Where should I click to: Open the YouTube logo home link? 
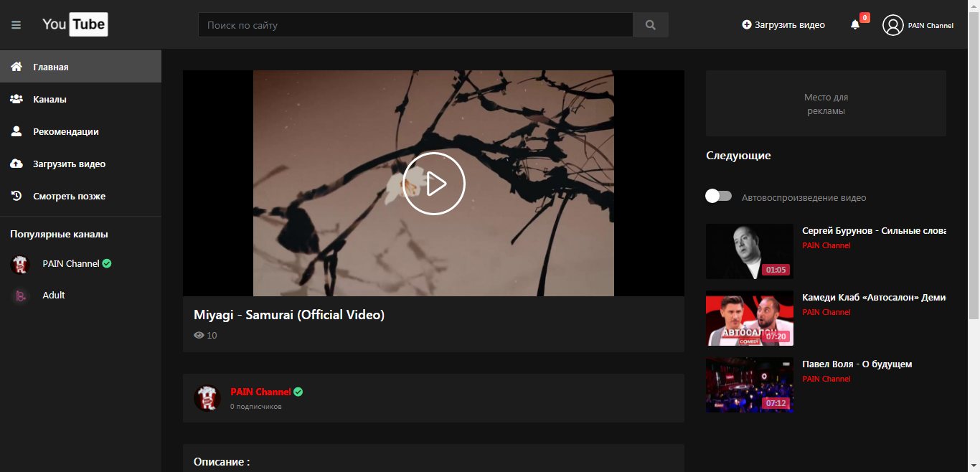75,24
